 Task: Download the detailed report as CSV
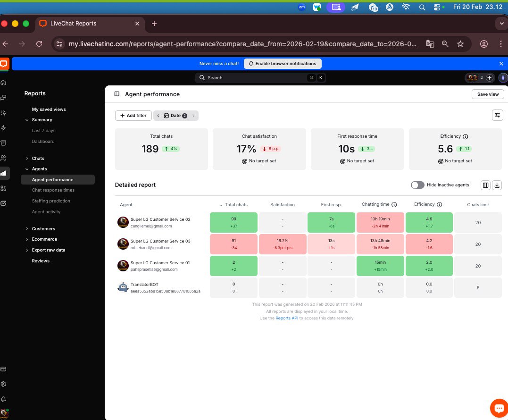(497, 185)
